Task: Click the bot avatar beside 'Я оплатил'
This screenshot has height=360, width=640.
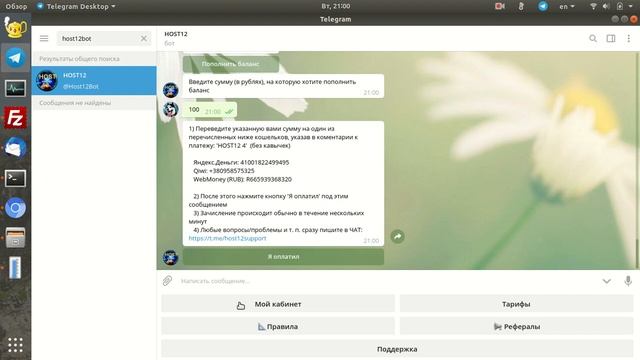Action: click(170, 257)
